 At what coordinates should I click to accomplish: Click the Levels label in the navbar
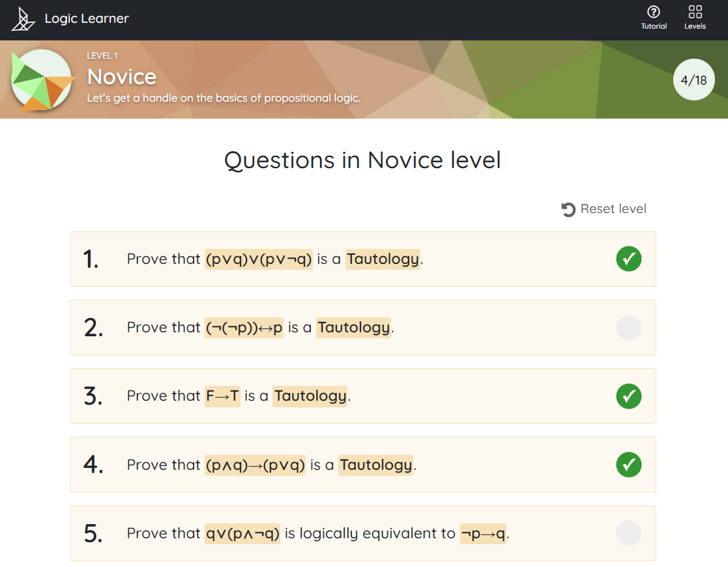tap(695, 26)
